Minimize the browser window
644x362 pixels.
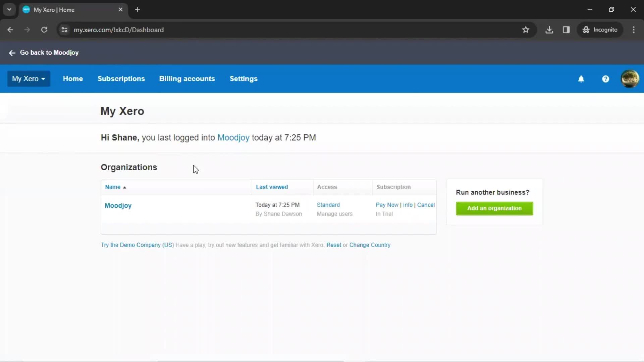(x=590, y=10)
